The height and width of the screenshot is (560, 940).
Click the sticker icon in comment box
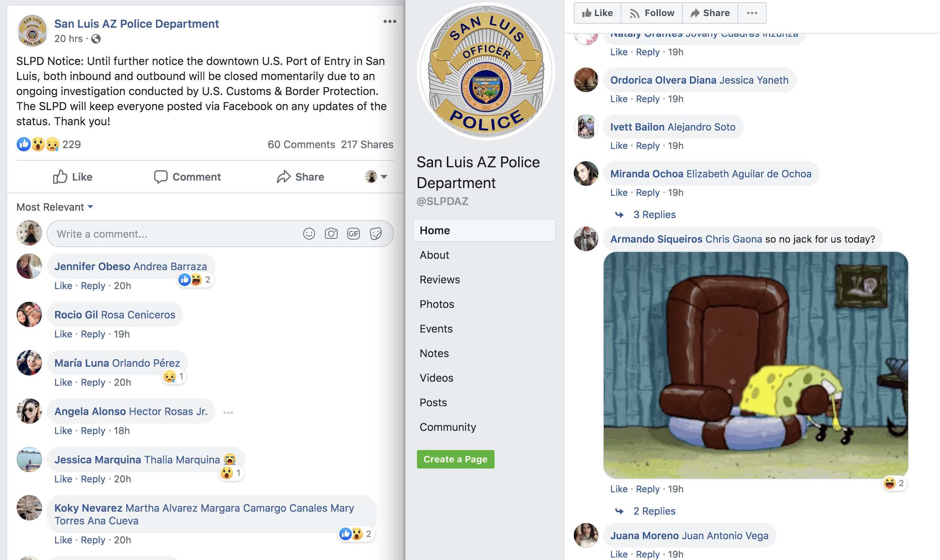(x=376, y=234)
